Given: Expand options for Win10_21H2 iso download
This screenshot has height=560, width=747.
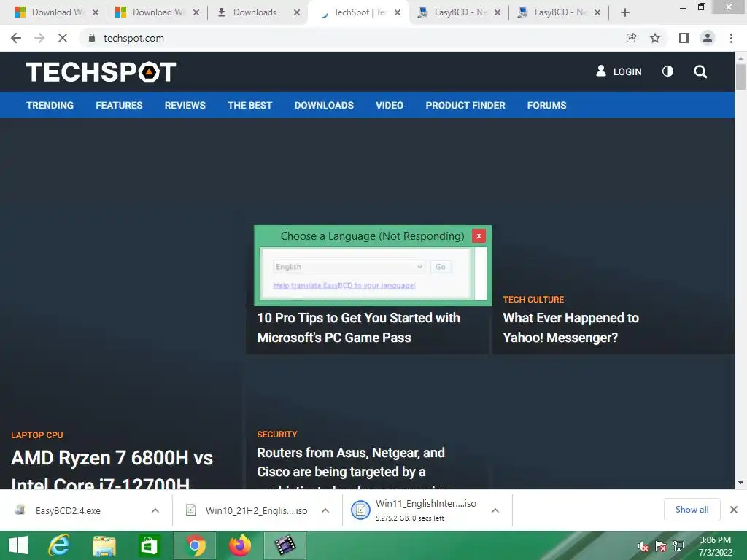Looking at the screenshot, I should point(325,510).
